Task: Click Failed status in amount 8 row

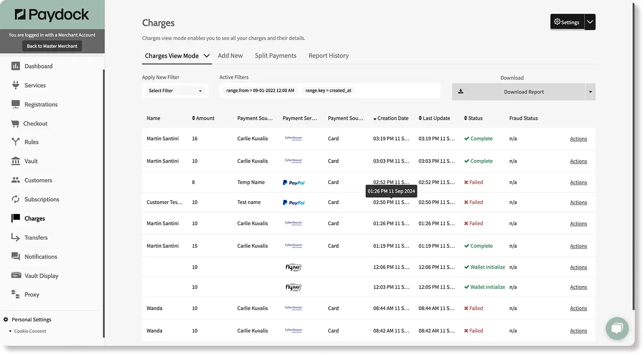Action: tap(473, 182)
